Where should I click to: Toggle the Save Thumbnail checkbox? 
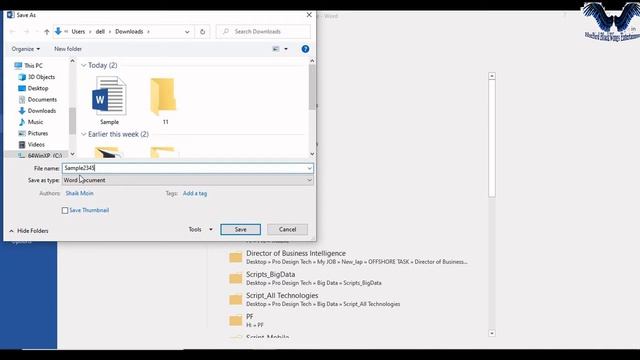pyautogui.click(x=65, y=211)
